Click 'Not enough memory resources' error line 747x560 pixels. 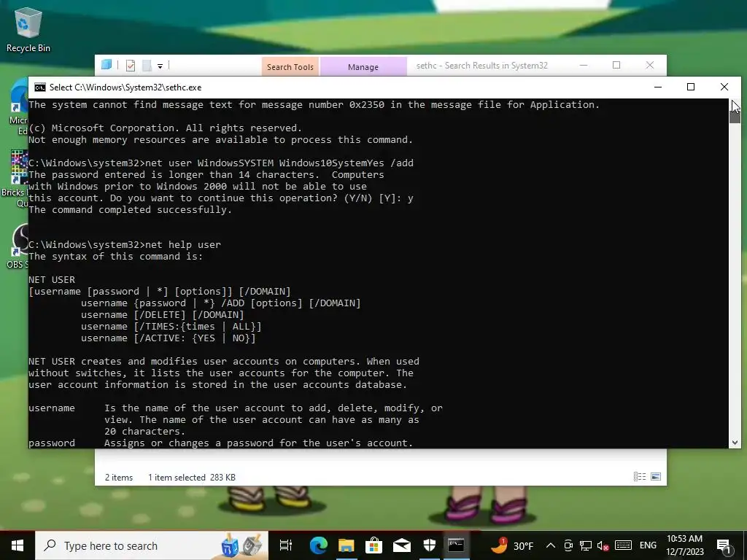pyautogui.click(x=220, y=139)
